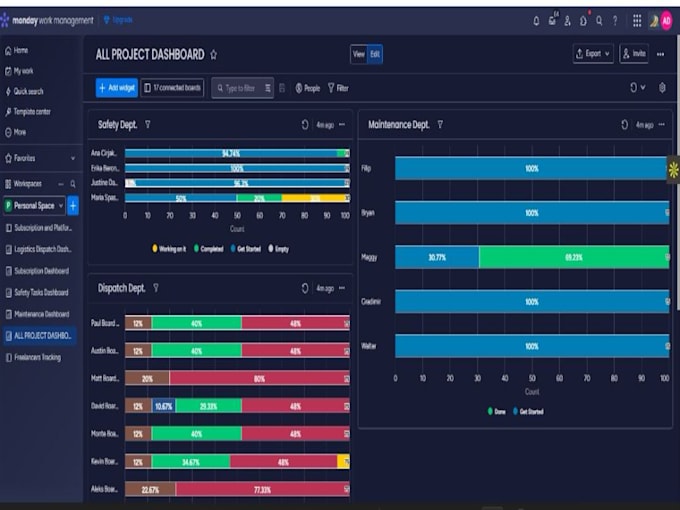Open the dashboard settings gear icon
The height and width of the screenshot is (510, 680).
tap(662, 88)
